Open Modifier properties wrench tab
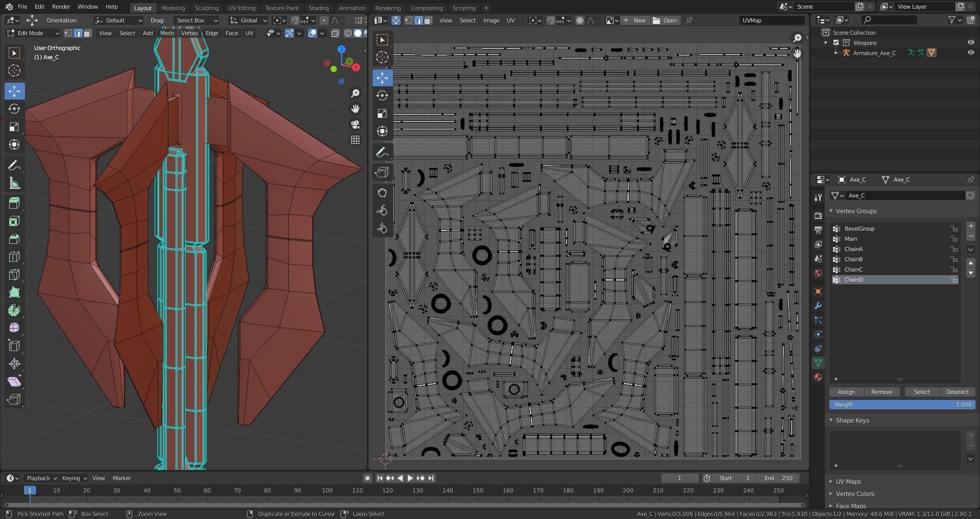 [x=818, y=306]
